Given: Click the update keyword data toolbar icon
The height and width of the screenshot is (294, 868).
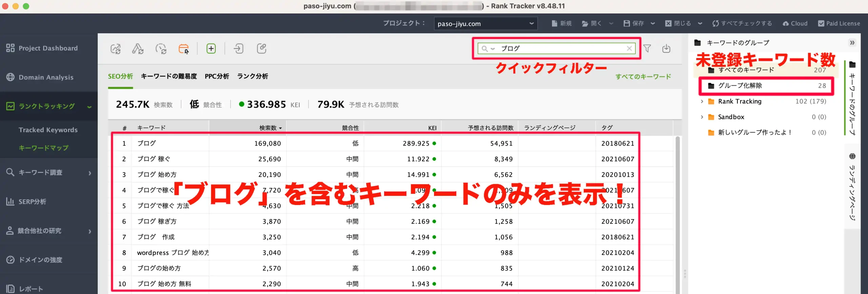Looking at the screenshot, I should pos(138,49).
